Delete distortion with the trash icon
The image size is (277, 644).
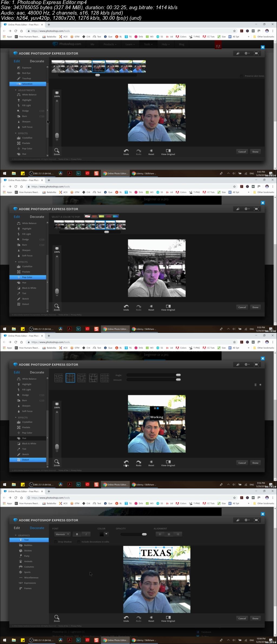click(255, 385)
